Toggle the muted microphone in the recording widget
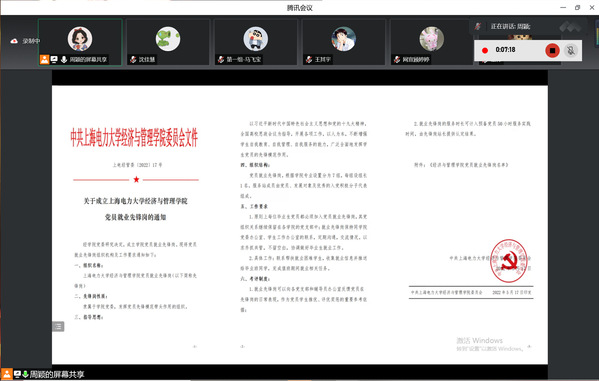The width and height of the screenshot is (599, 381). pos(571,50)
